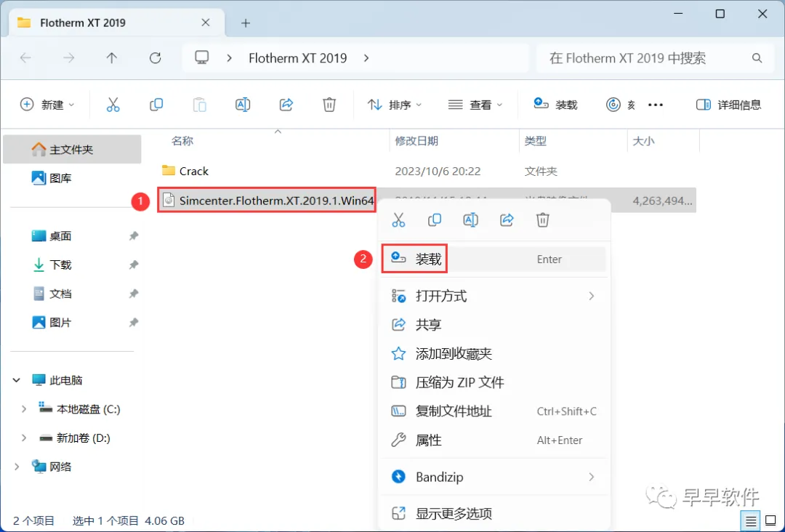Click the context menu Cut icon
Screen dimensions: 785x532
398,219
